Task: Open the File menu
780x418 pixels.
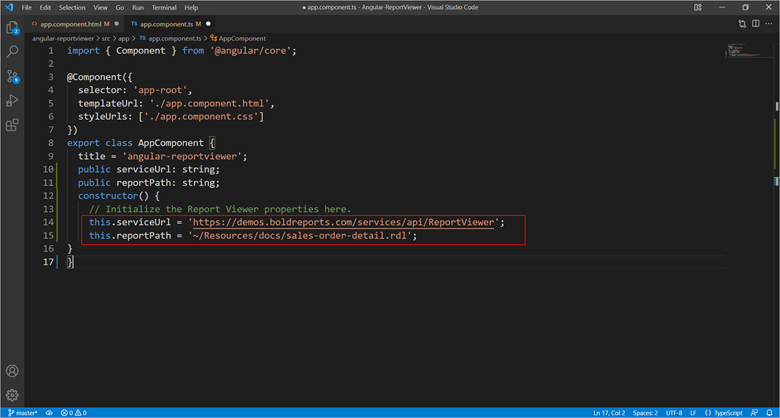Action: pos(27,7)
